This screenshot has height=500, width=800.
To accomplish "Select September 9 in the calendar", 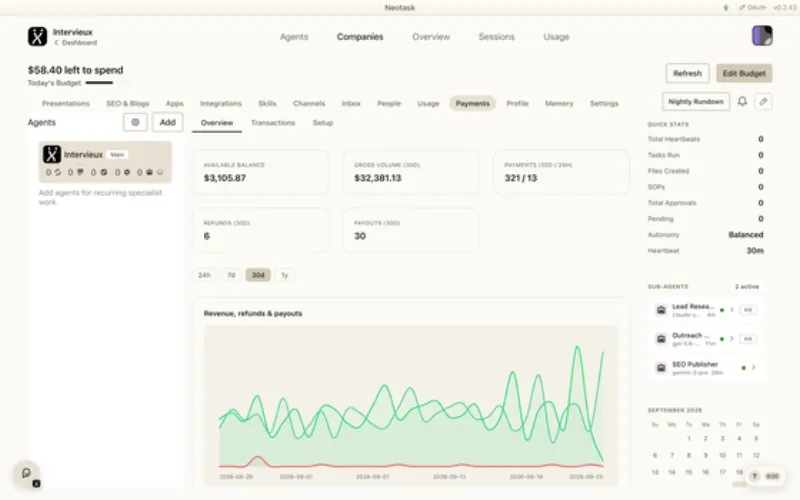I will [x=706, y=455].
